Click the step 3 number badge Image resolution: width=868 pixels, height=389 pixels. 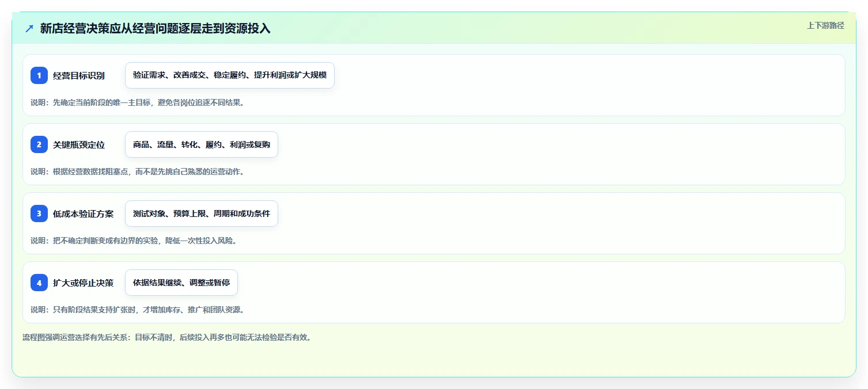pos(39,213)
